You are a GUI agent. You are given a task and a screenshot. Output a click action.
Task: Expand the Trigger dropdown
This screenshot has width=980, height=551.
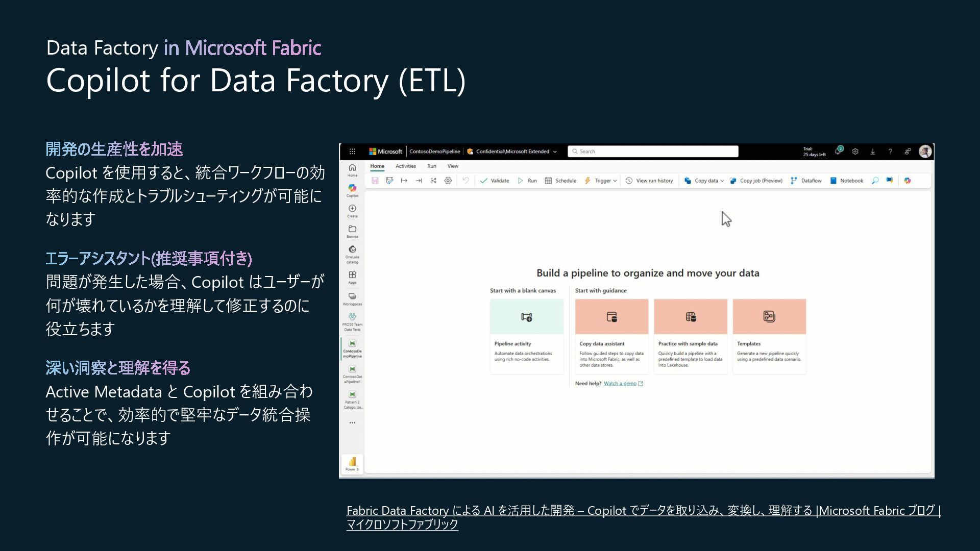pos(615,181)
